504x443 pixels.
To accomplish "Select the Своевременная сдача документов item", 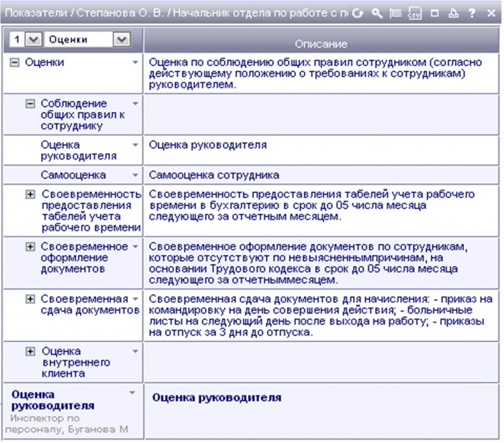I will point(90,305).
